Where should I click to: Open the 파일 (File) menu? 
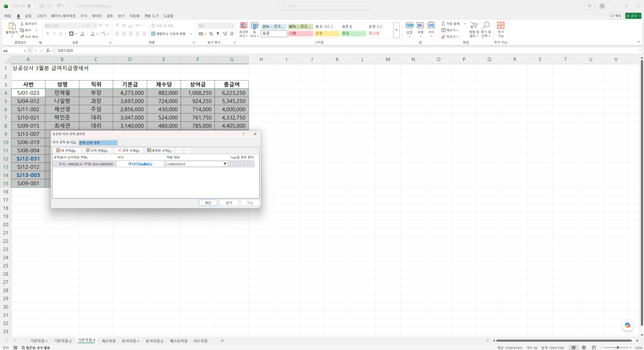tap(8, 16)
